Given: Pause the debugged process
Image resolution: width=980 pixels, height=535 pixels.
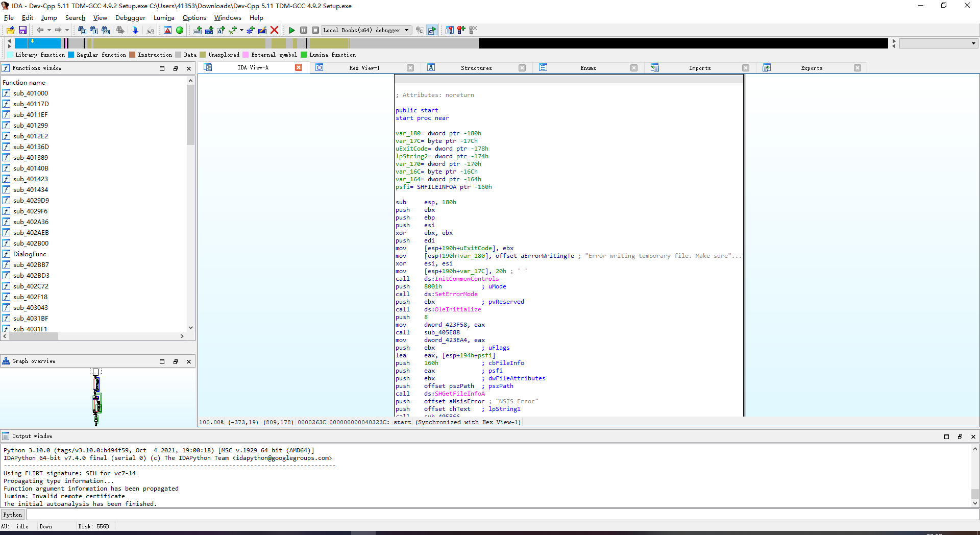Looking at the screenshot, I should tap(304, 30).
